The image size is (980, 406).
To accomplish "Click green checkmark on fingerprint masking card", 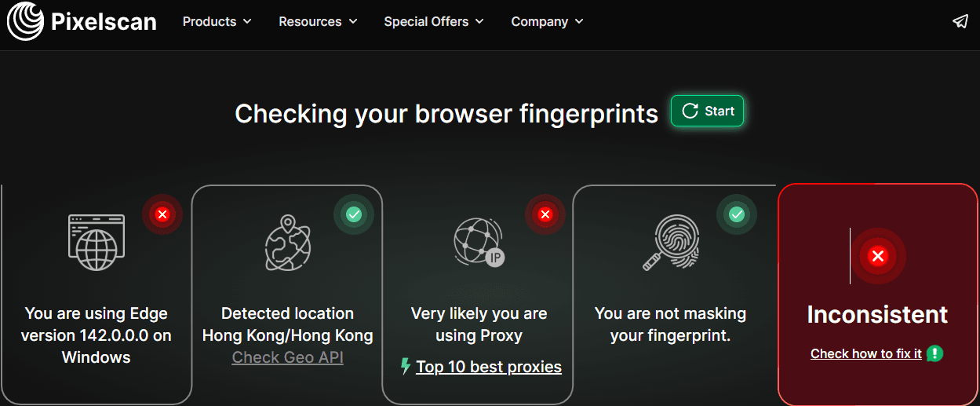I will [x=737, y=214].
